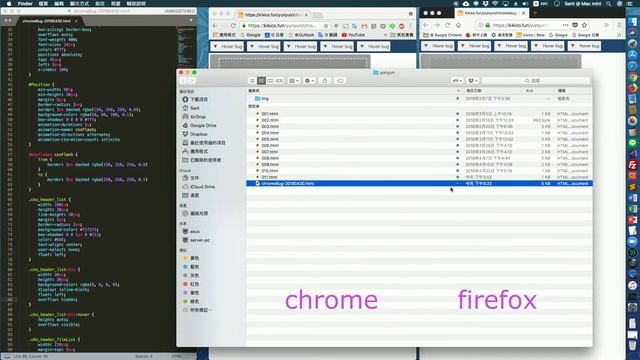Save the page to Pocket in Firefox

click(575, 25)
